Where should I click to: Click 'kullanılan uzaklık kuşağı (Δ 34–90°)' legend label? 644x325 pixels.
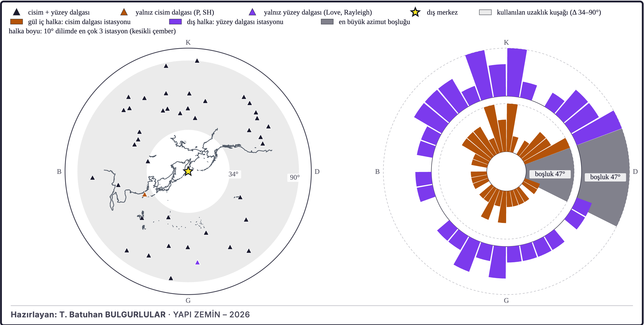[x=549, y=12]
